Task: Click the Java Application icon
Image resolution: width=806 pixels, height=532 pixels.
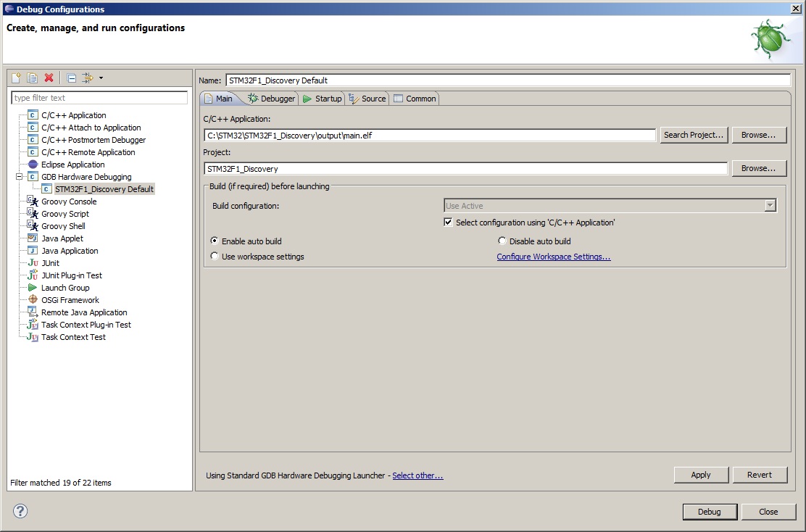Action: pos(33,250)
